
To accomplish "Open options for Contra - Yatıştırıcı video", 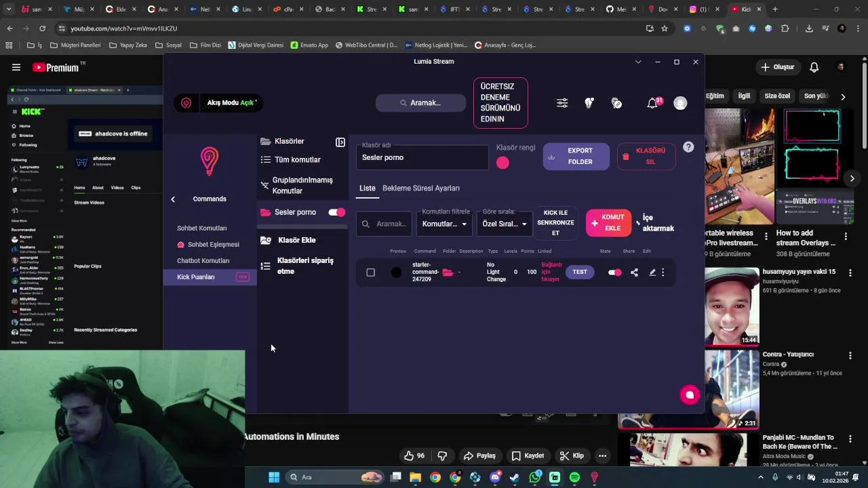I will [x=850, y=355].
